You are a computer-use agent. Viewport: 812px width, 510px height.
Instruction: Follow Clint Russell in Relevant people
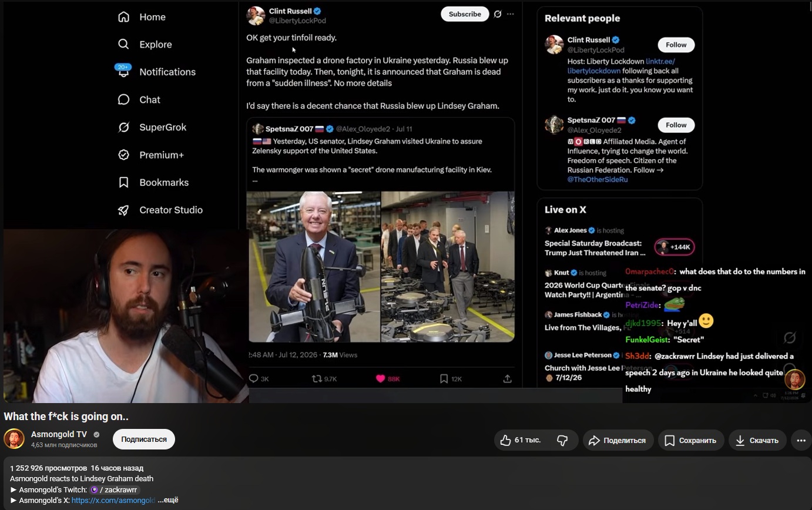676,45
